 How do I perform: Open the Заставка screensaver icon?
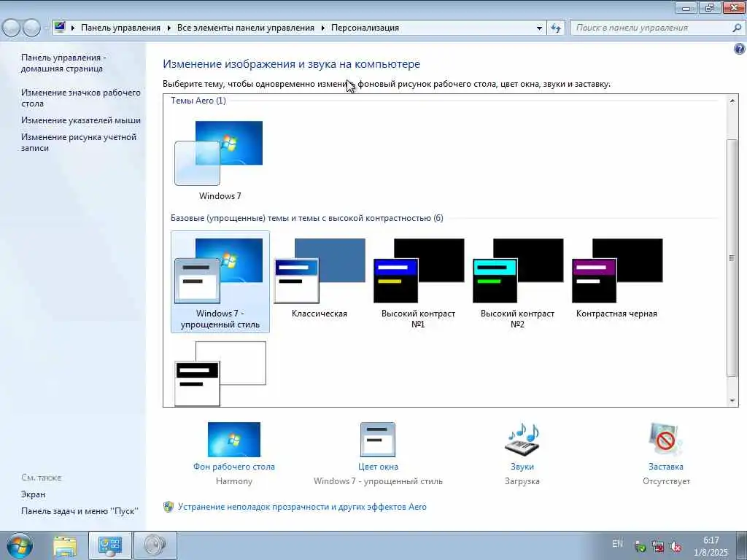pyautogui.click(x=666, y=440)
